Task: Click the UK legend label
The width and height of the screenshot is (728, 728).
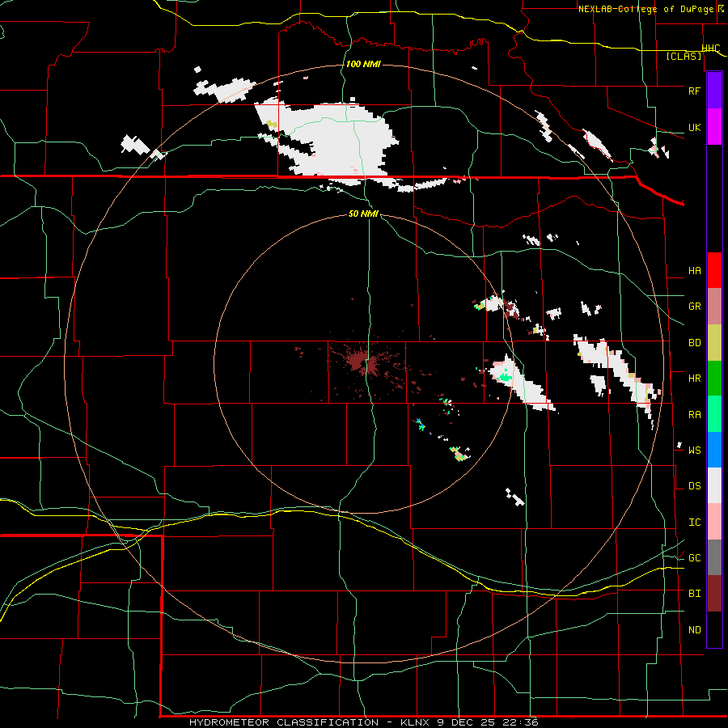Action: [694, 127]
